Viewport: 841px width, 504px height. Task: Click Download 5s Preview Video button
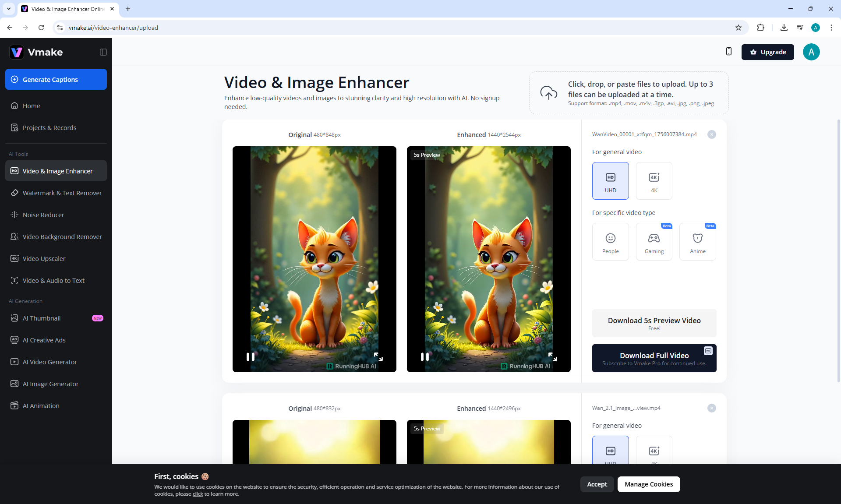(x=654, y=323)
